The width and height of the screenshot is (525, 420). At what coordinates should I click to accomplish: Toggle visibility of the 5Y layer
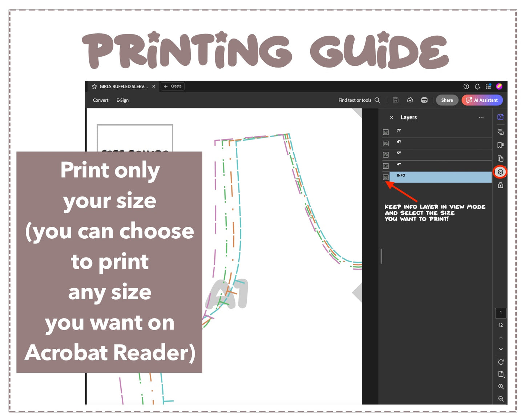tap(386, 155)
